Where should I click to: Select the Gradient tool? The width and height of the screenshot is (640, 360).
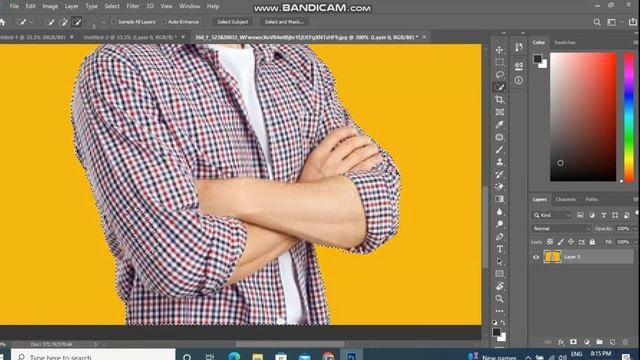[x=499, y=199]
